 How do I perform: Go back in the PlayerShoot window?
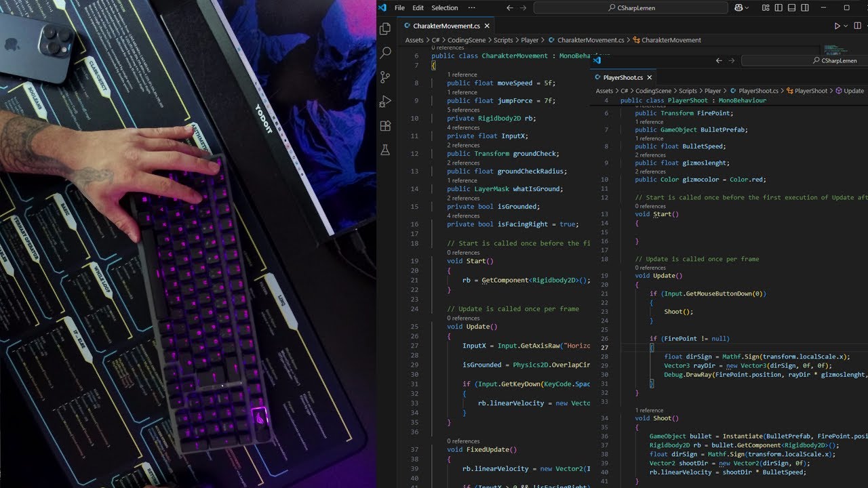tap(719, 60)
